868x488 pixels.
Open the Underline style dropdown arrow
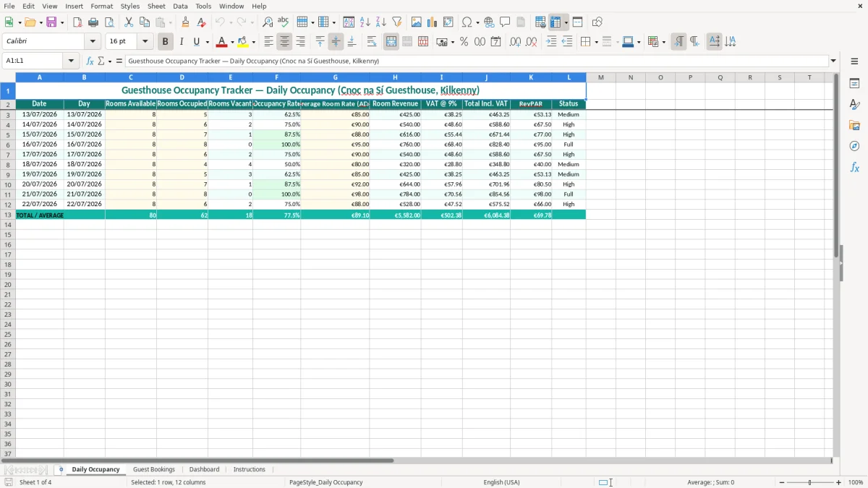[206, 42]
